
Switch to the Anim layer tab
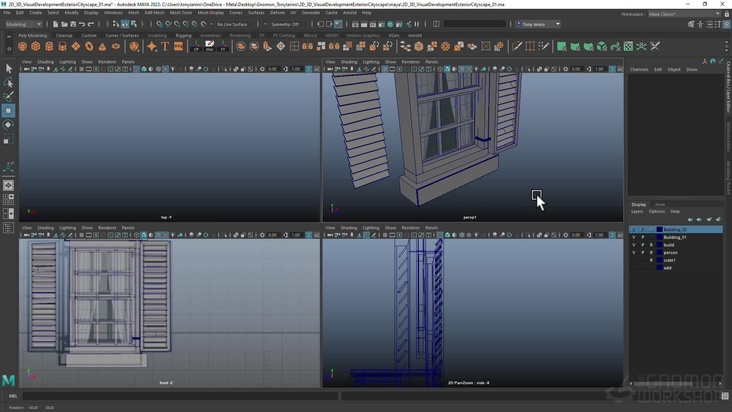coord(660,204)
